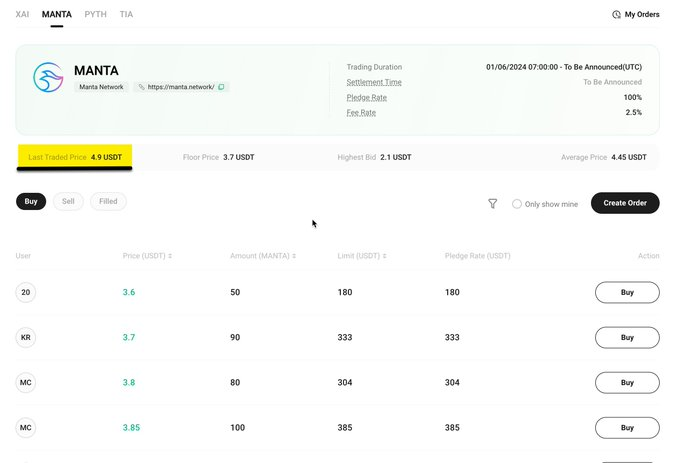Click the Pledge Rate info label
This screenshot has height=463, width=679.
tap(367, 97)
